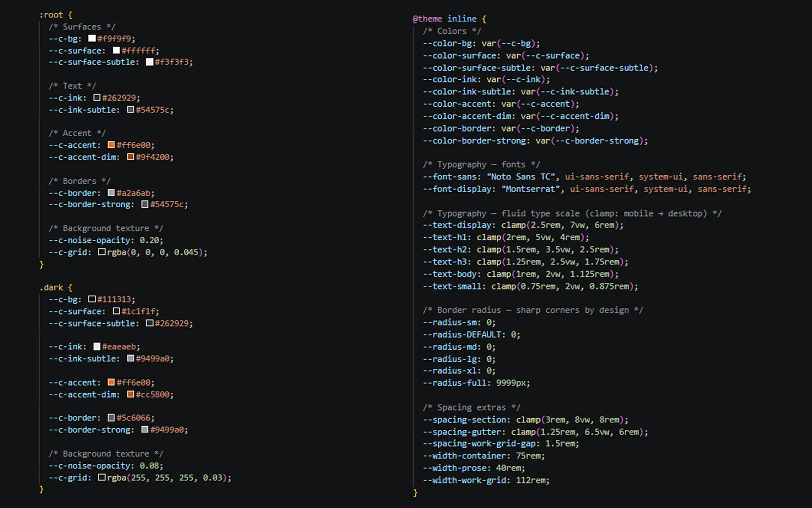Image resolution: width=812 pixels, height=508 pixels.
Task: Click the color swatch beside #f9f9f9
Action: point(92,38)
